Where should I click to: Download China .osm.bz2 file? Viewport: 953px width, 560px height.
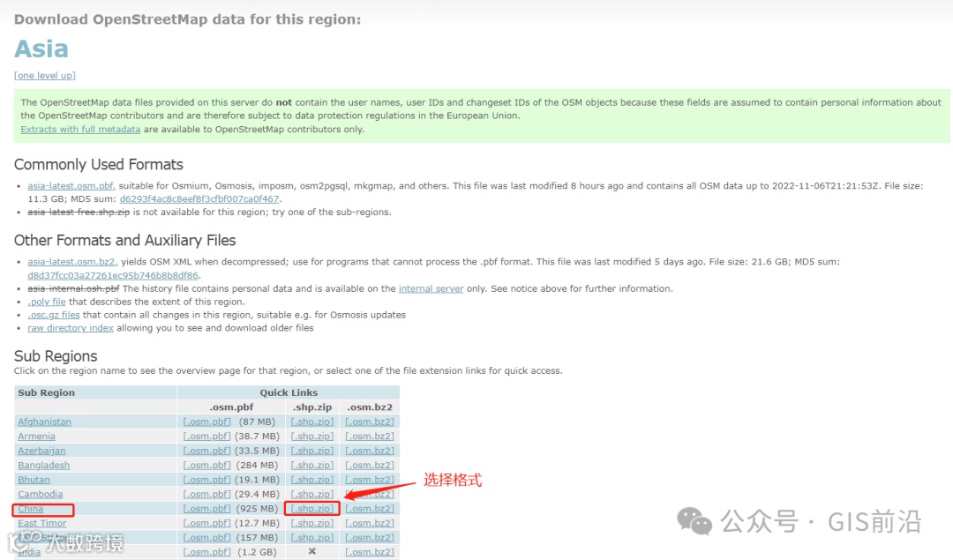[x=370, y=509]
